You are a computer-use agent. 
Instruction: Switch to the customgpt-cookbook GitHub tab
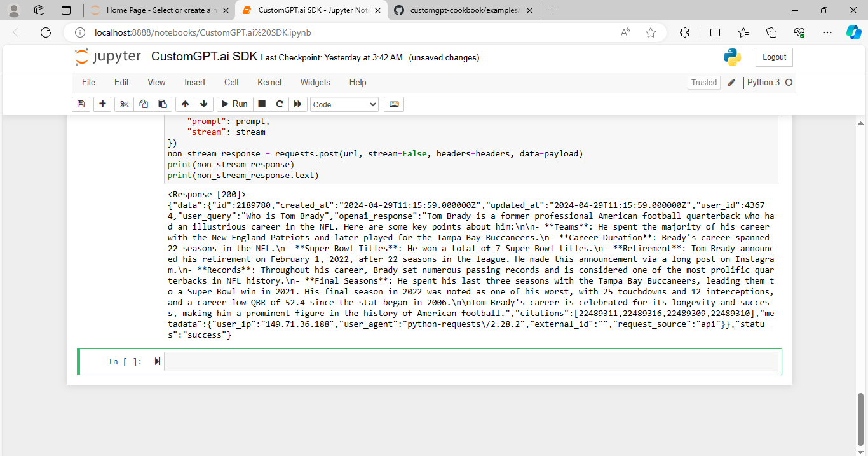pos(463,10)
